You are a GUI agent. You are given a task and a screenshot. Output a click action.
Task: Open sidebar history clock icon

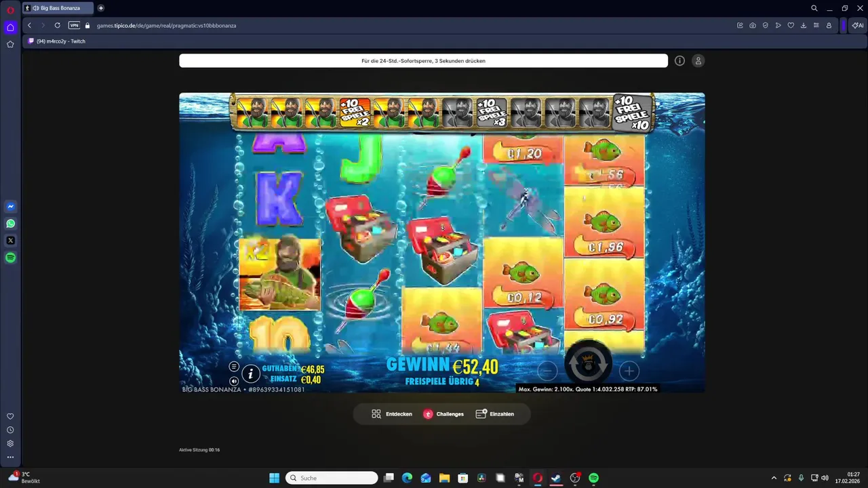[x=10, y=430]
